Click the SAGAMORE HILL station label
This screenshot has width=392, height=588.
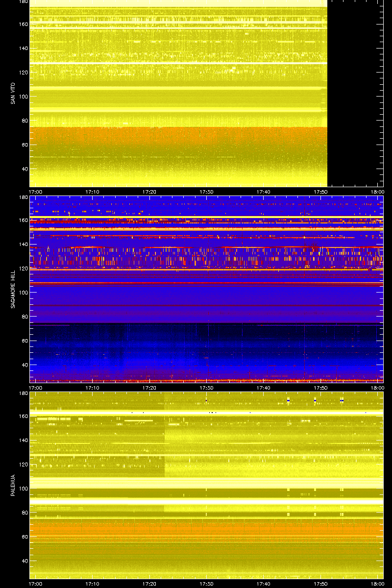coord(13,289)
